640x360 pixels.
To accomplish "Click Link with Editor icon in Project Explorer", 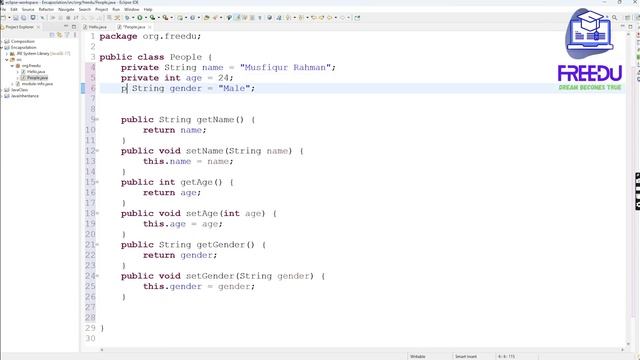I will pyautogui.click(x=59, y=35).
